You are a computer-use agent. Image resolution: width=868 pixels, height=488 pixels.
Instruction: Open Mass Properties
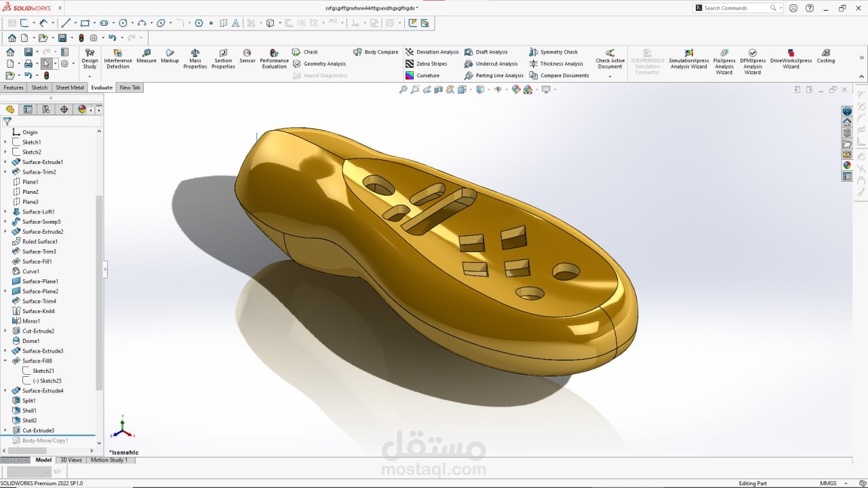195,59
